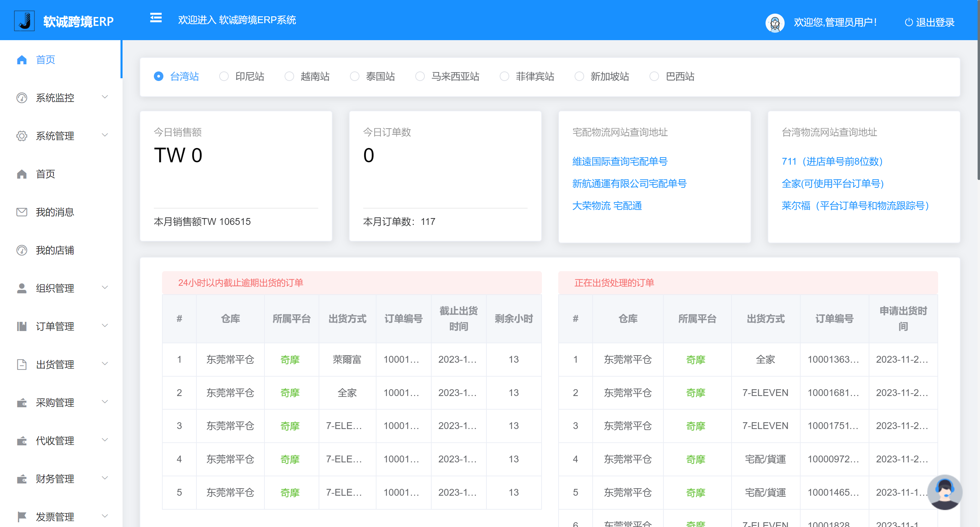Select the 印尼站 radio button
Screen dimensions: 980x527
[224, 77]
